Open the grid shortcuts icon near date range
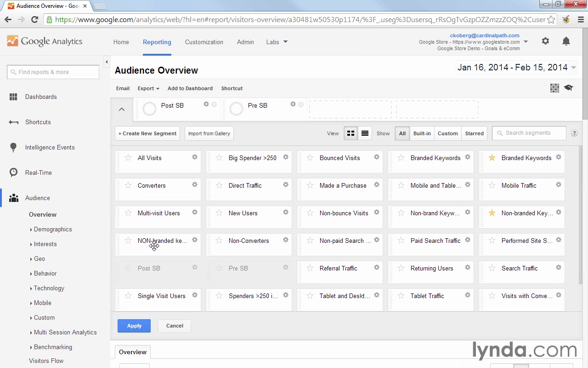 [554, 88]
